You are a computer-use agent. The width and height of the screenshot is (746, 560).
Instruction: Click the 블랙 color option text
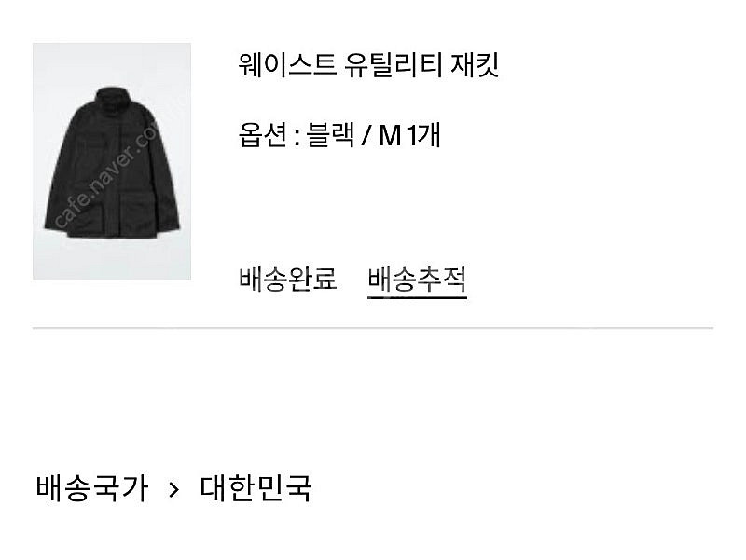[x=330, y=135]
